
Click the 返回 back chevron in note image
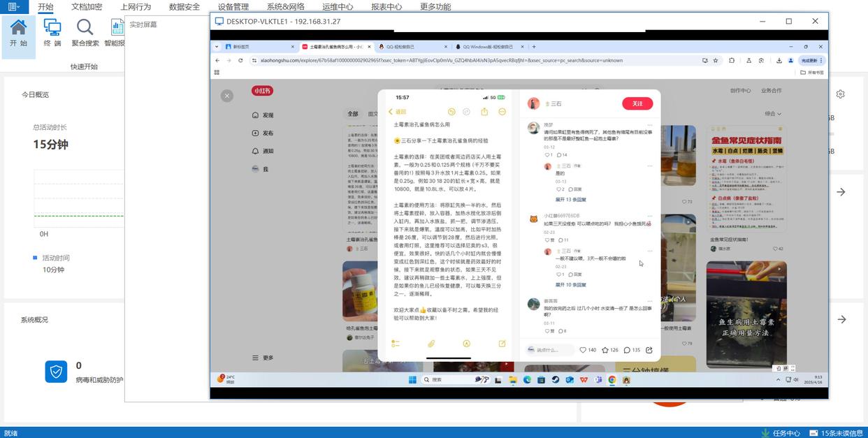click(397, 112)
